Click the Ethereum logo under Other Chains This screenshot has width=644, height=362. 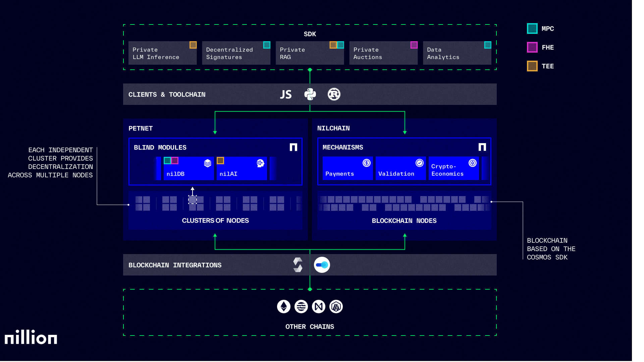click(x=283, y=306)
